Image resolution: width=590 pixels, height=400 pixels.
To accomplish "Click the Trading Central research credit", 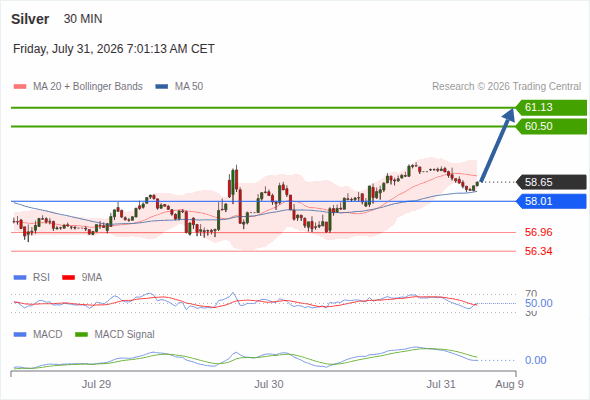I will coord(506,87).
